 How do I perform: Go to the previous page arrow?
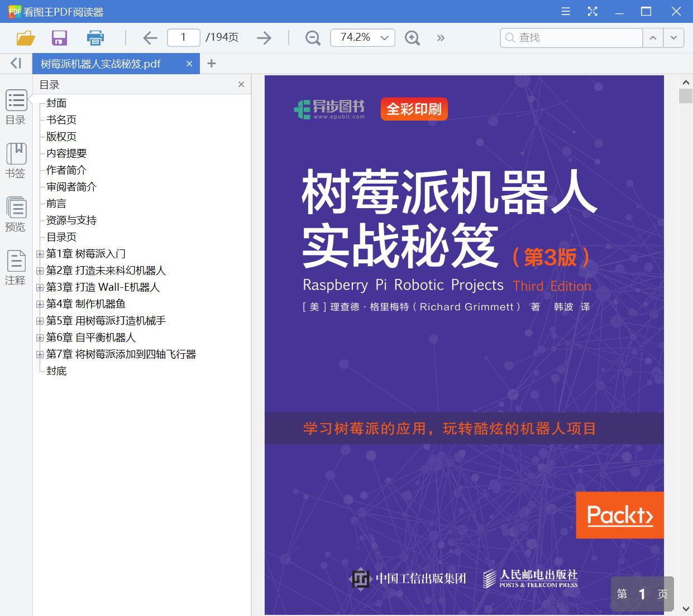150,38
